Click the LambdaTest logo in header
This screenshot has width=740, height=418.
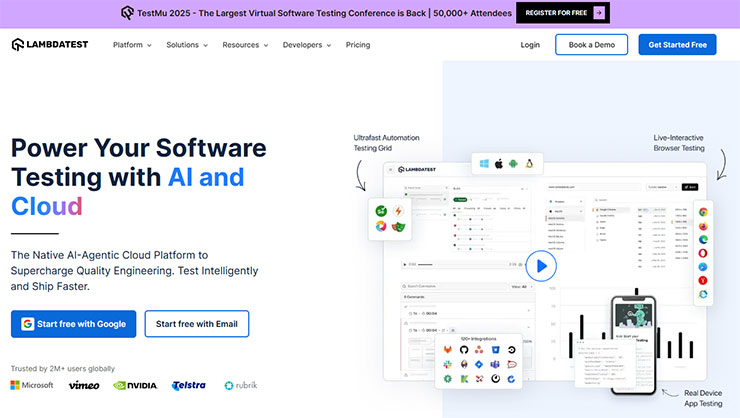[x=50, y=44]
